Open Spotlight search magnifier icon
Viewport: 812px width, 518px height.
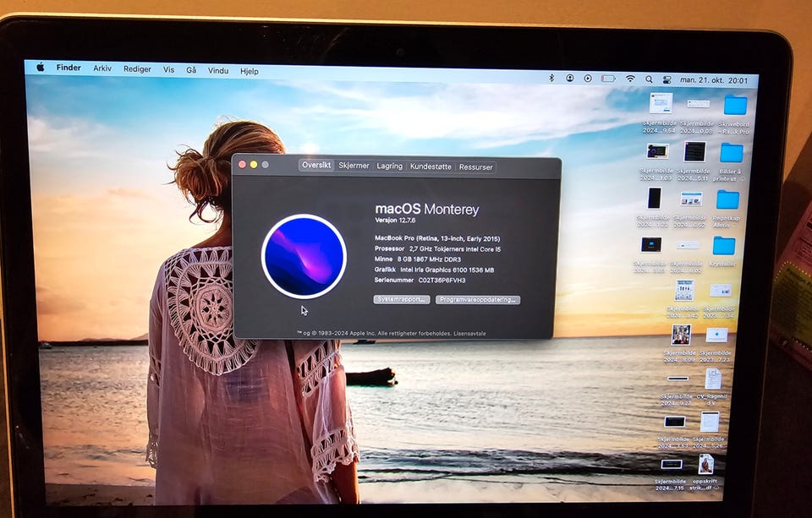coord(649,79)
